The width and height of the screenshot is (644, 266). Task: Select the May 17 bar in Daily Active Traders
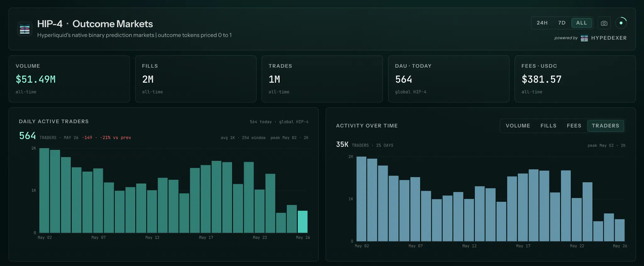206,199
